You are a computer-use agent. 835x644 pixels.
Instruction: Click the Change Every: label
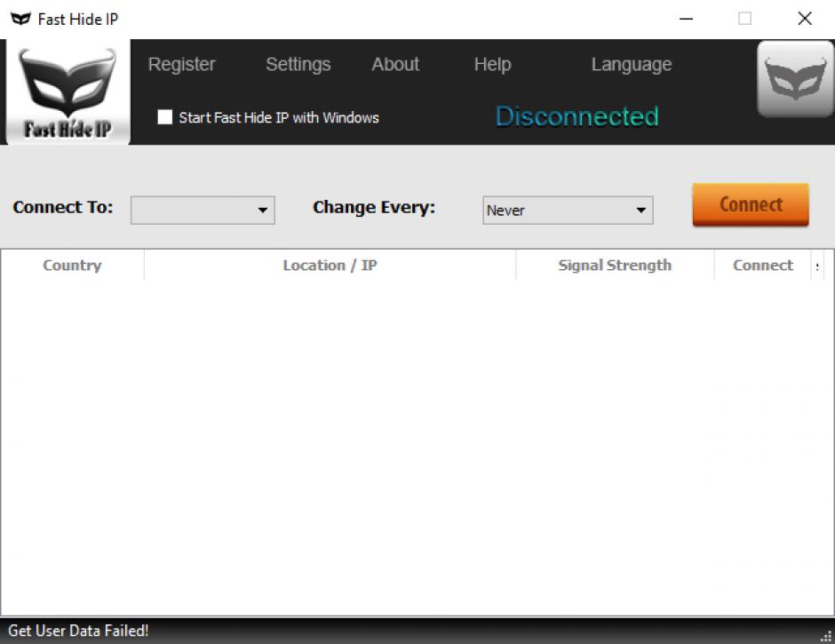[374, 207]
